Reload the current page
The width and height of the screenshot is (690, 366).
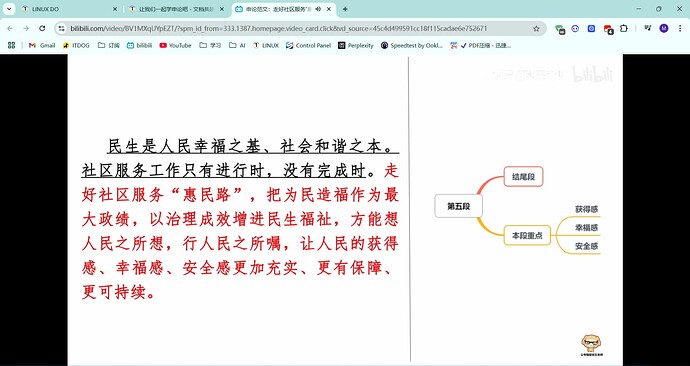point(42,29)
